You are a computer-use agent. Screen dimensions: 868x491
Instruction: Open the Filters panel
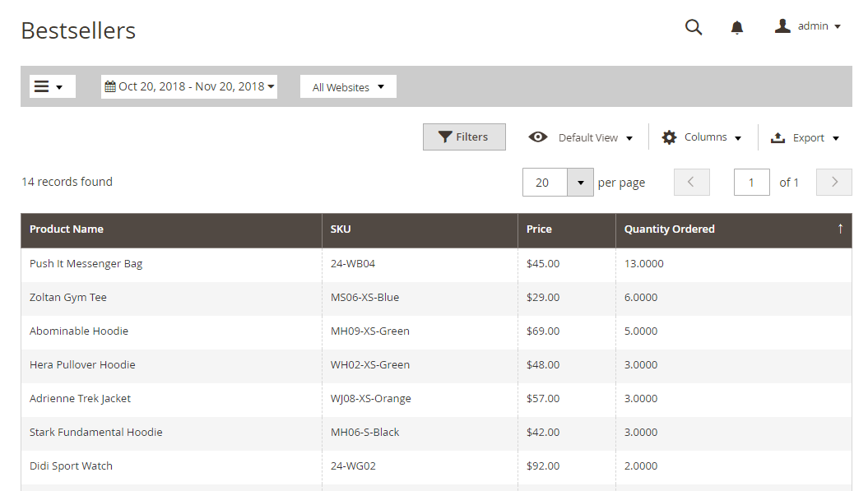(464, 137)
